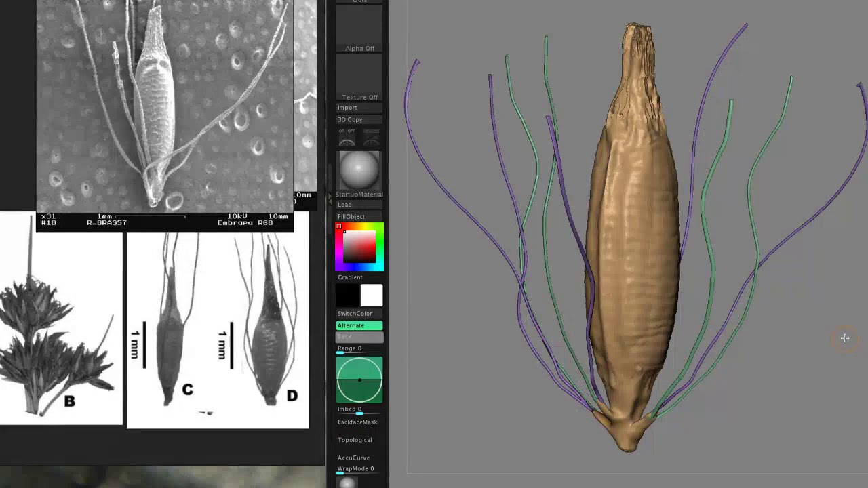This screenshot has height=488, width=868.
Task: Click the dimmed dial icon beside on/off
Action: [x=371, y=138]
